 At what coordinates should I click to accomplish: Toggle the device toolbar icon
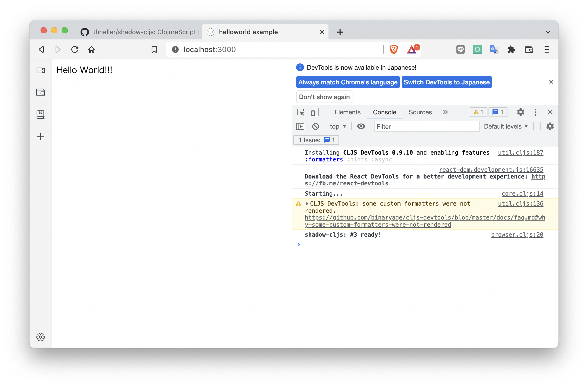315,112
